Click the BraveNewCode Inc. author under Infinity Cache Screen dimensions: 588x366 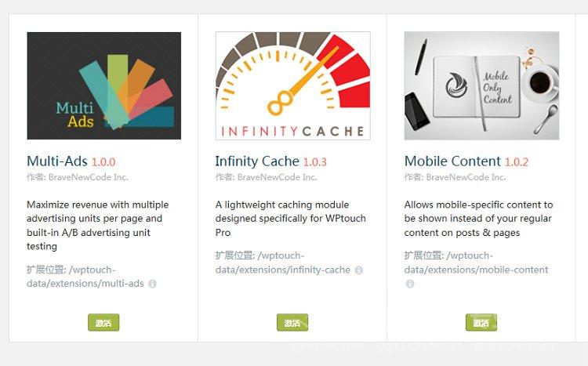pos(277,177)
